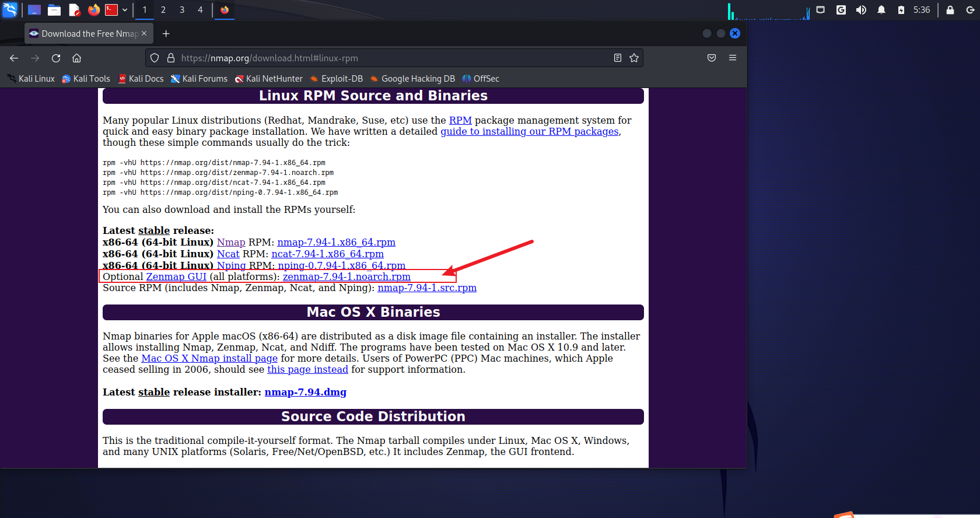Viewport: 980px width, 518px height.
Task: Click the tracking protection shield icon
Action: [x=155, y=58]
